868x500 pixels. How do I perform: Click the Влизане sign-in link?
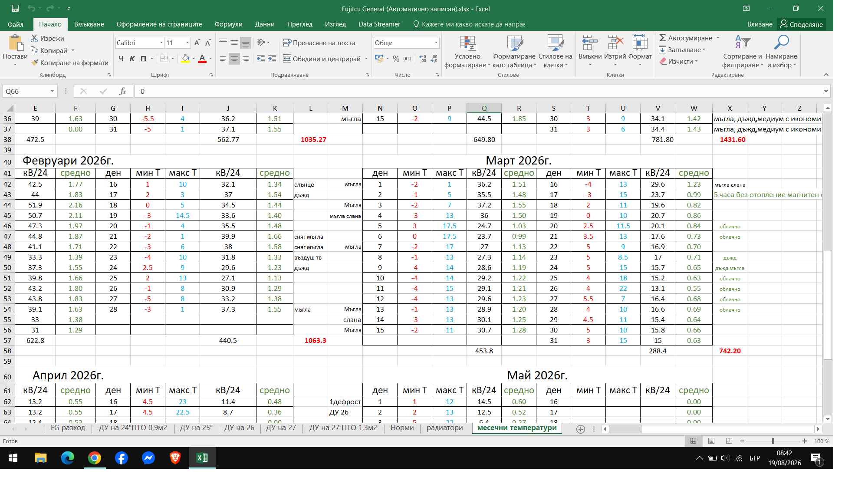[759, 24]
